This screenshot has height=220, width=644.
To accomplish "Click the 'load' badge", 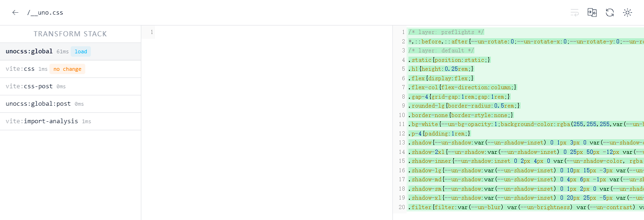I will [x=81, y=51].
